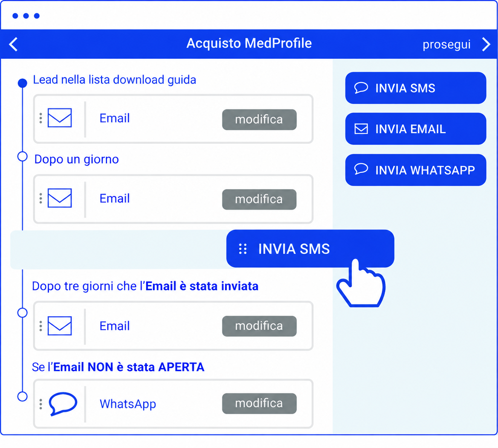Click the right chevron next to prosegui
The height and width of the screenshot is (448, 498).
pyautogui.click(x=486, y=44)
